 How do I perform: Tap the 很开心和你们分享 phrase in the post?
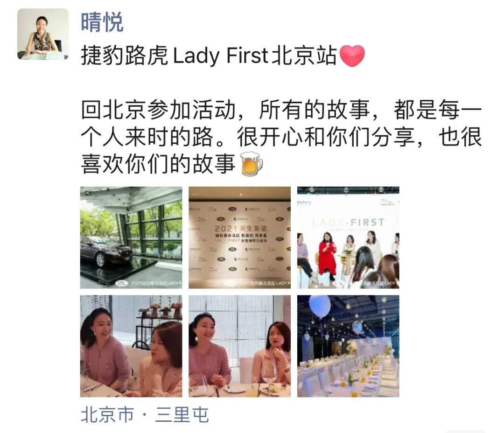click(x=326, y=137)
